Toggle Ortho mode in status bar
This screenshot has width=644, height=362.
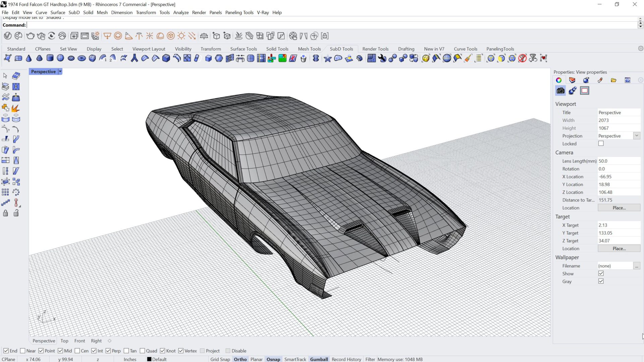tap(240, 359)
